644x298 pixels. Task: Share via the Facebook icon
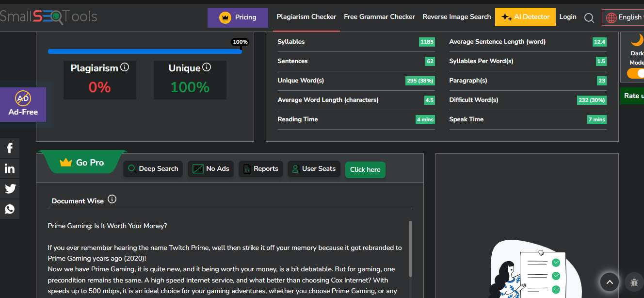point(10,148)
